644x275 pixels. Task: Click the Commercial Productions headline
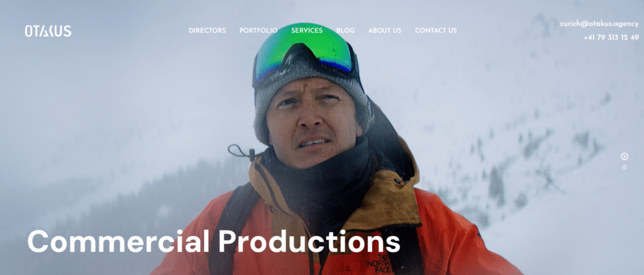coord(214,241)
